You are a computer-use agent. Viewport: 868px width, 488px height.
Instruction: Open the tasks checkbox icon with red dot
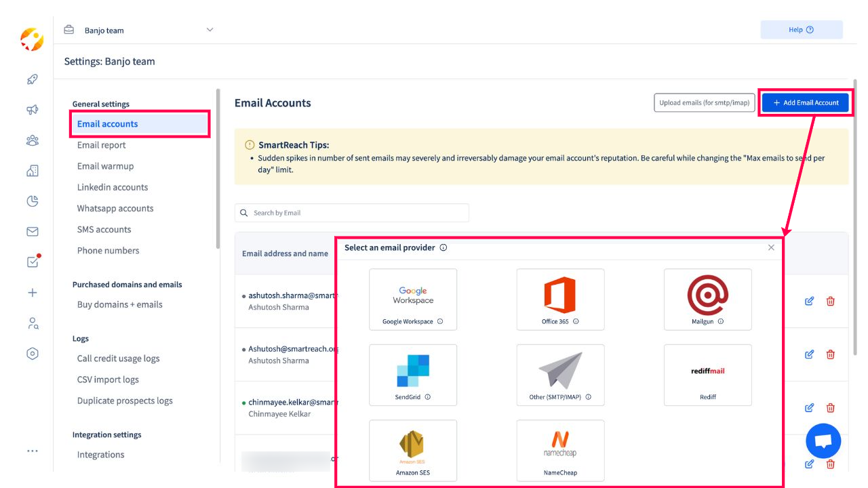[x=33, y=262]
